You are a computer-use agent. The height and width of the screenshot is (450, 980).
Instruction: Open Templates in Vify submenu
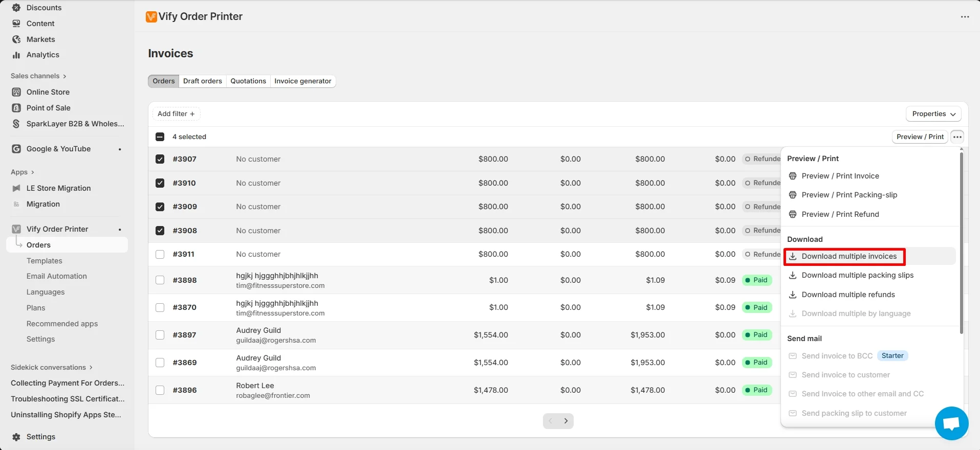(45, 261)
